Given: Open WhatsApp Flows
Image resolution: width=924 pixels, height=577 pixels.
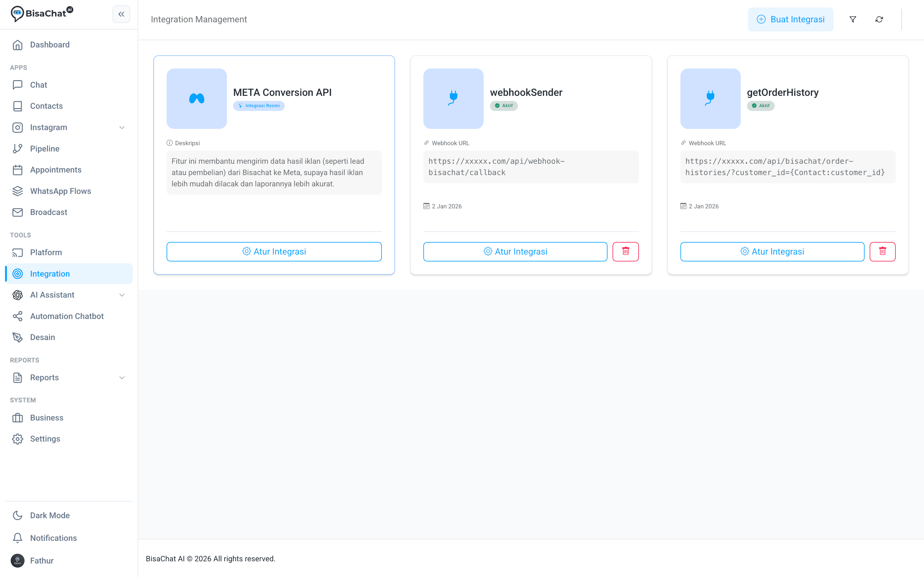Looking at the screenshot, I should (x=69, y=191).
